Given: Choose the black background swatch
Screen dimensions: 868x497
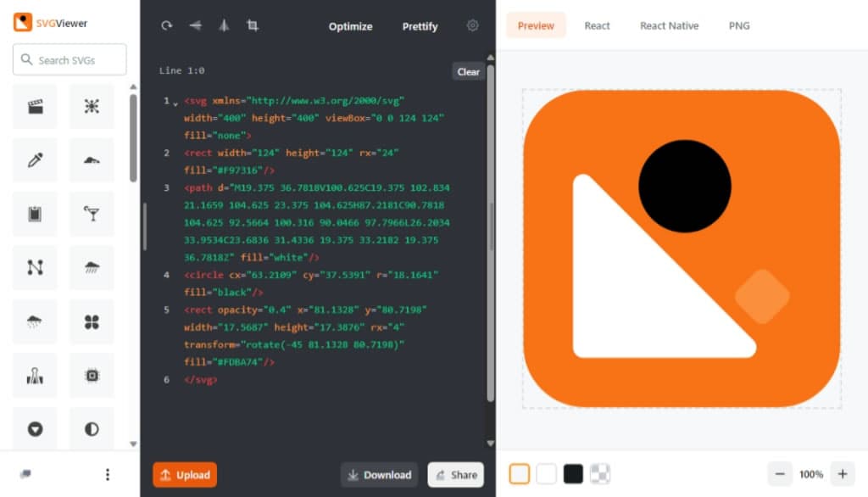Looking at the screenshot, I should point(573,474).
